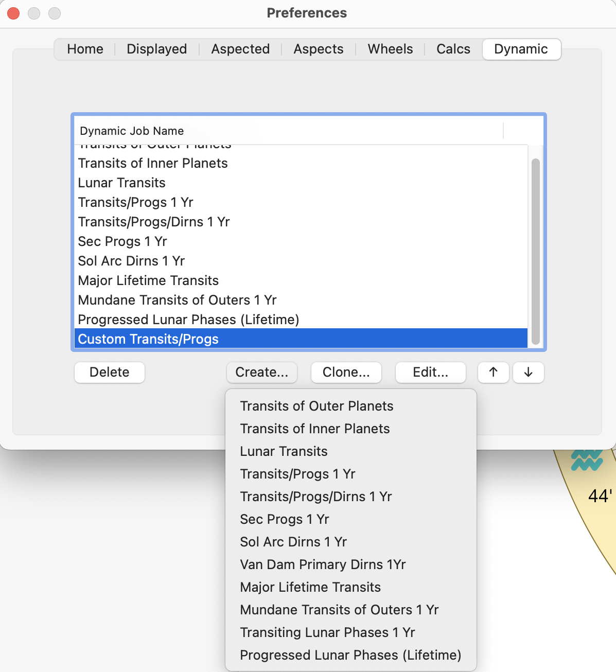The height and width of the screenshot is (672, 616).
Task: Choose Transits of Outer Planets from the menu
Action: coord(316,406)
